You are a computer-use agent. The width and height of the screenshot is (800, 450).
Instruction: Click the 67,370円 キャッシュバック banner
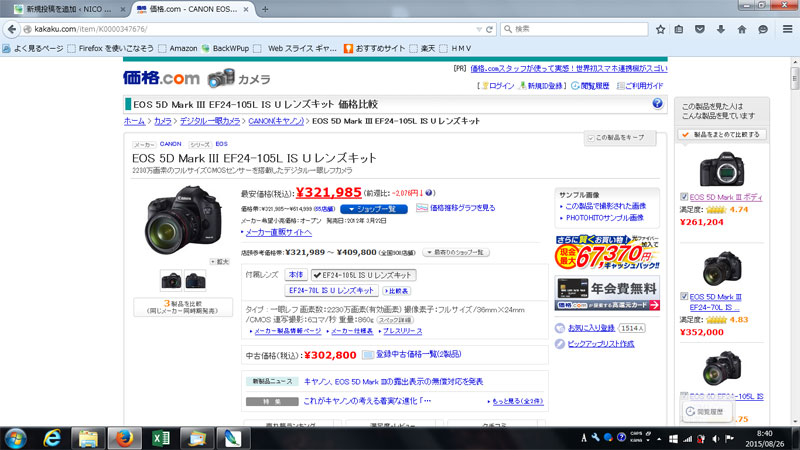607,252
